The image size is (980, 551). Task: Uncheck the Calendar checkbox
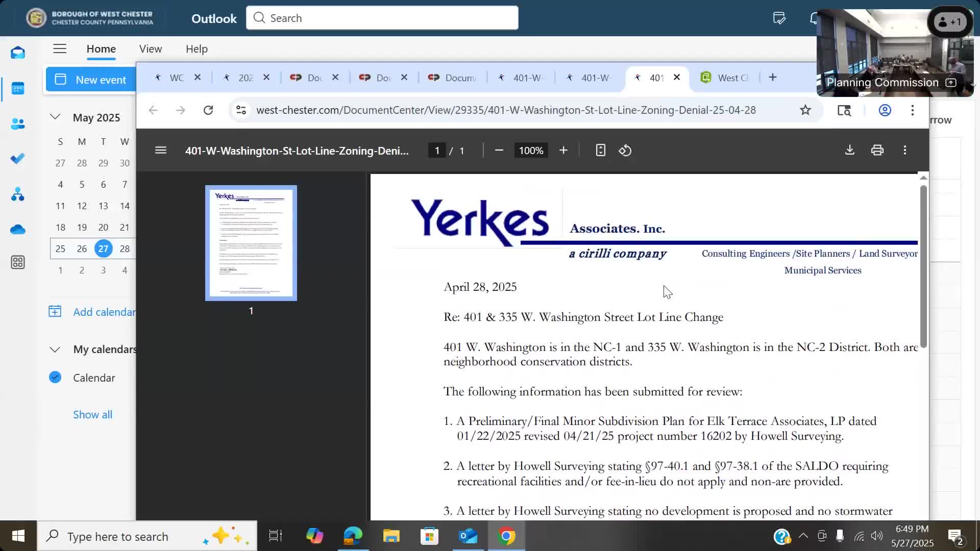[55, 378]
